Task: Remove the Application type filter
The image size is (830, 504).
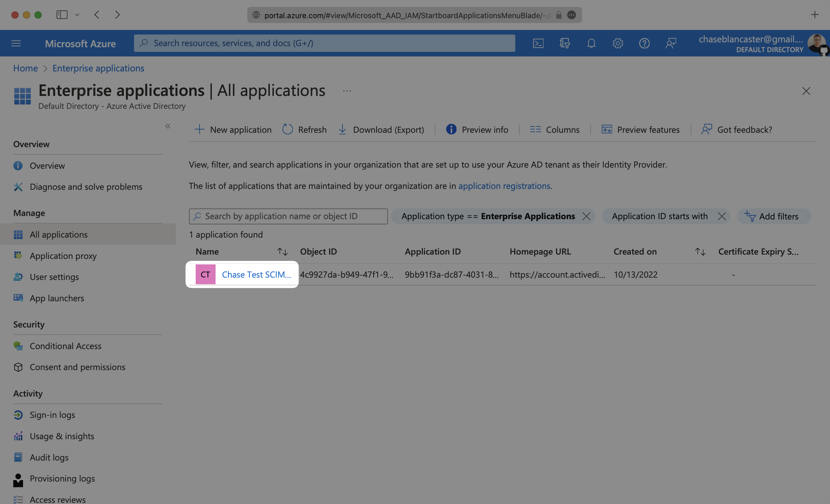Action: pos(586,216)
